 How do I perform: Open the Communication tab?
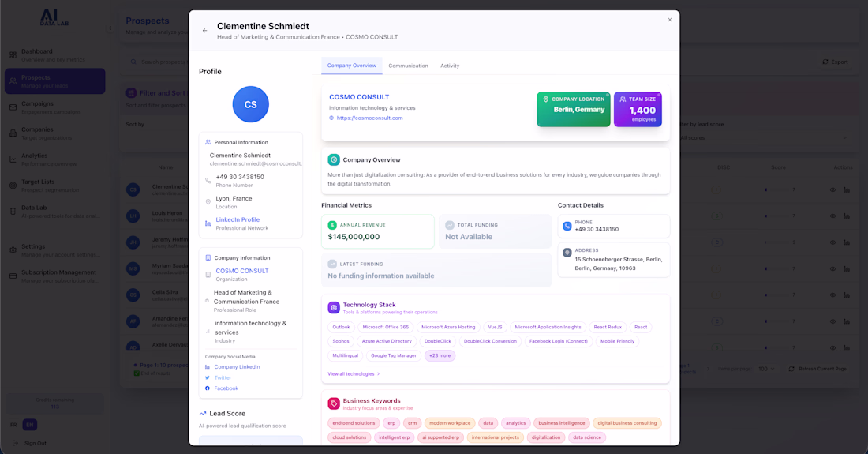tap(408, 66)
